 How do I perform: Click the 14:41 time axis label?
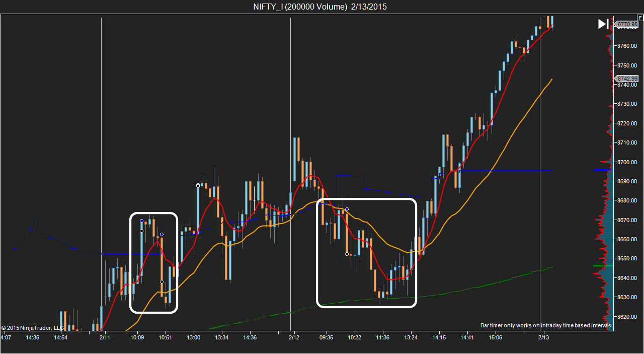pyautogui.click(x=467, y=337)
